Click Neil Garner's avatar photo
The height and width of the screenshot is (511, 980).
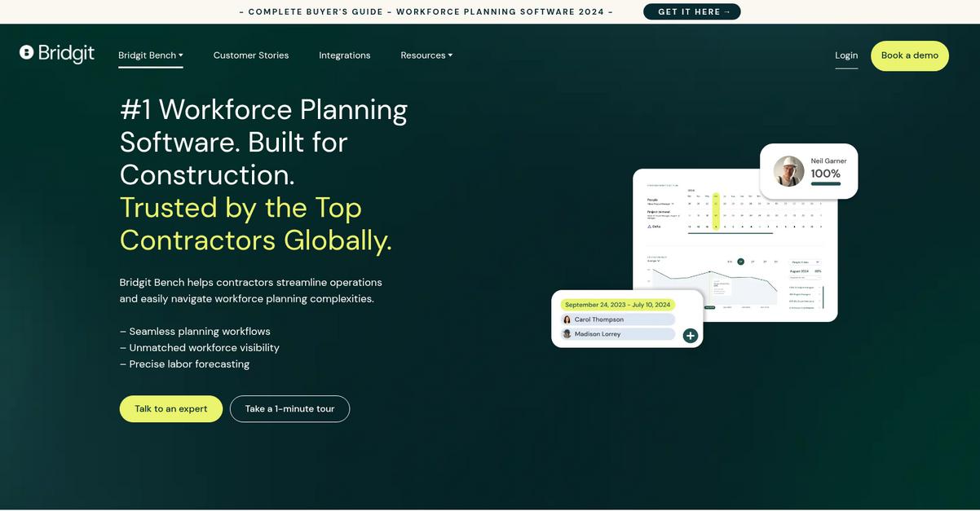click(x=789, y=171)
